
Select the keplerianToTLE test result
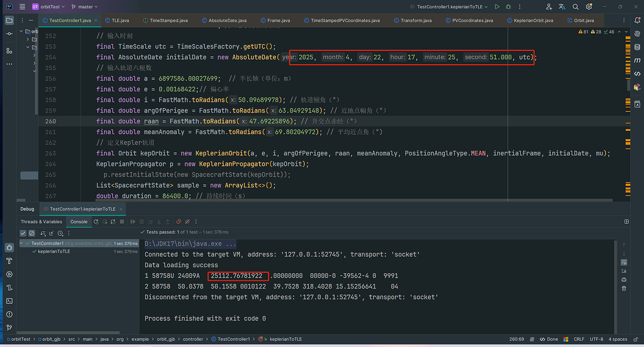[x=55, y=251]
